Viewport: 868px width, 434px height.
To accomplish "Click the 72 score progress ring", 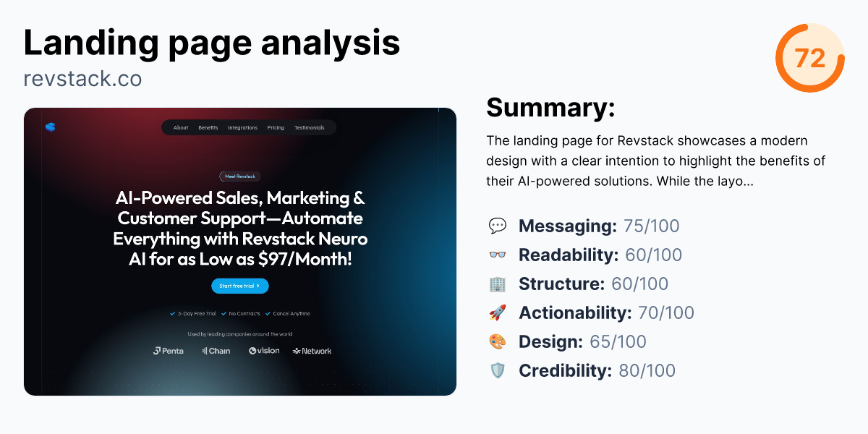I will tap(810, 58).
